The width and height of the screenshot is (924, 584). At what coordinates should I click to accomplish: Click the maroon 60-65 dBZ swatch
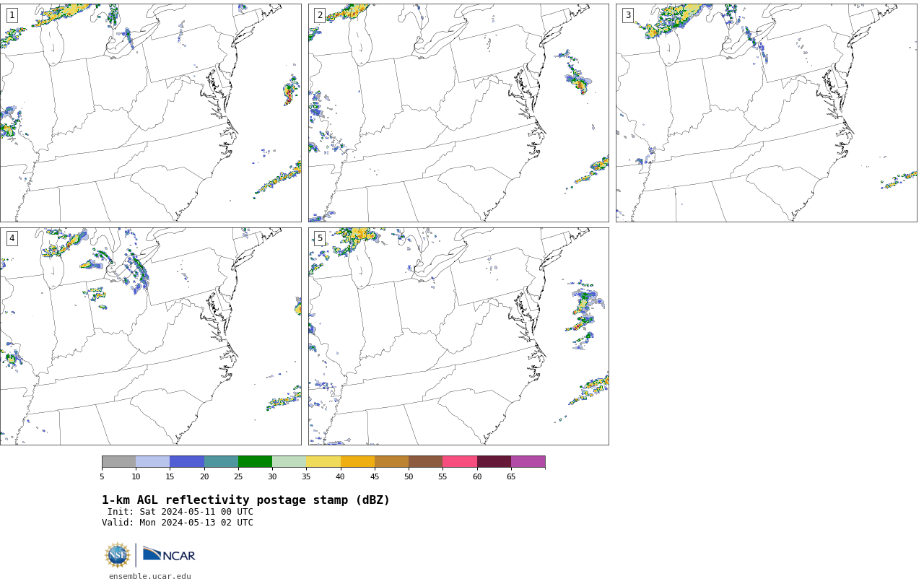click(494, 462)
